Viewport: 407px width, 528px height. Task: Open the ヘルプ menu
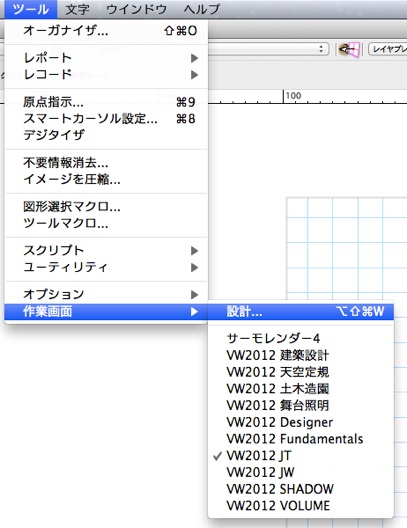tap(202, 9)
